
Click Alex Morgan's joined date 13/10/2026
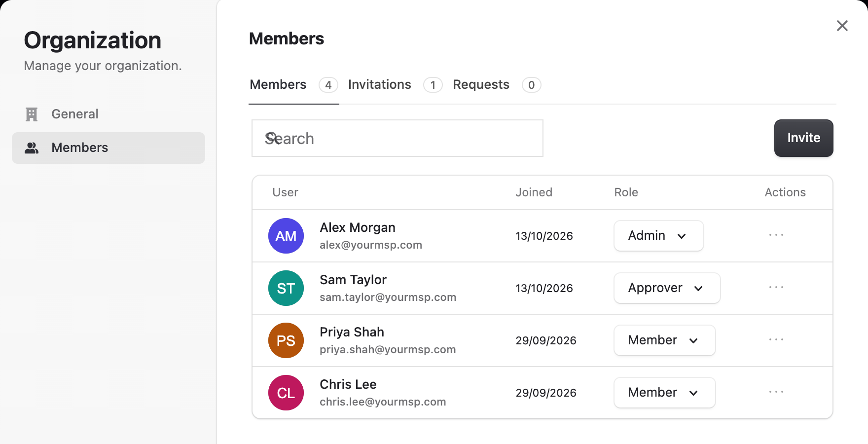[x=544, y=236]
